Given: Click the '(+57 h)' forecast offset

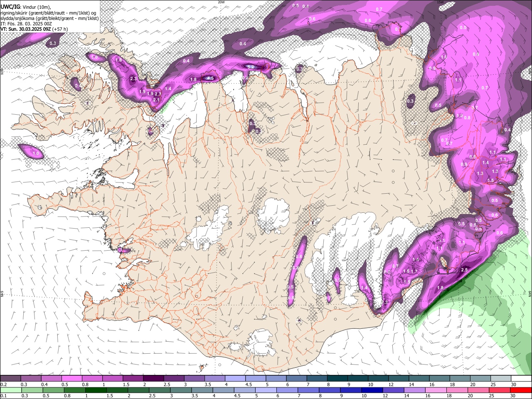Looking at the screenshot, I should pyautogui.click(x=59, y=29).
